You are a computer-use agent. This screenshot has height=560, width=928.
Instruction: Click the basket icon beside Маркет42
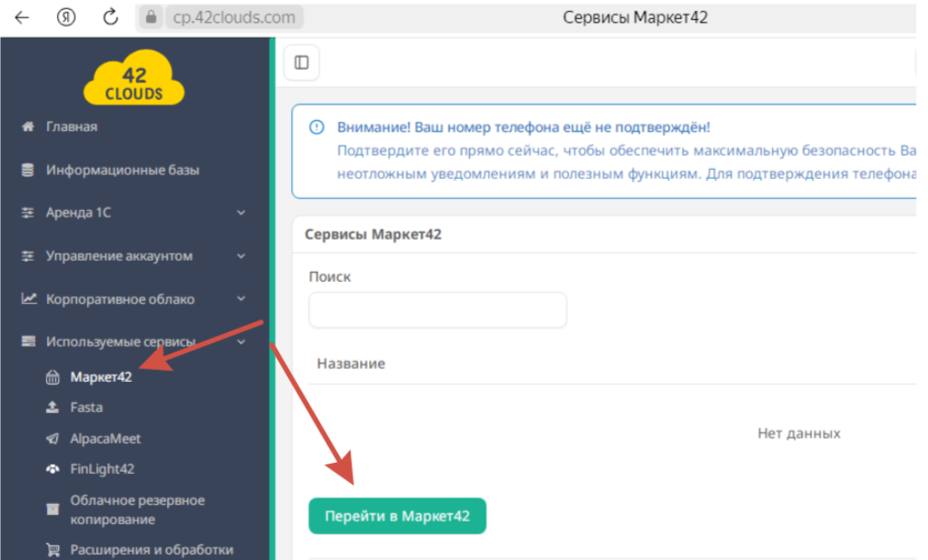[52, 377]
